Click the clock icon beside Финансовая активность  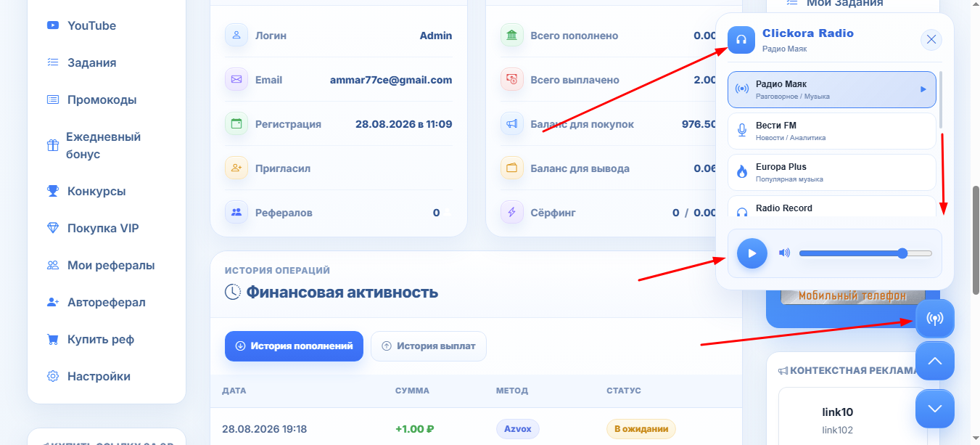[233, 292]
